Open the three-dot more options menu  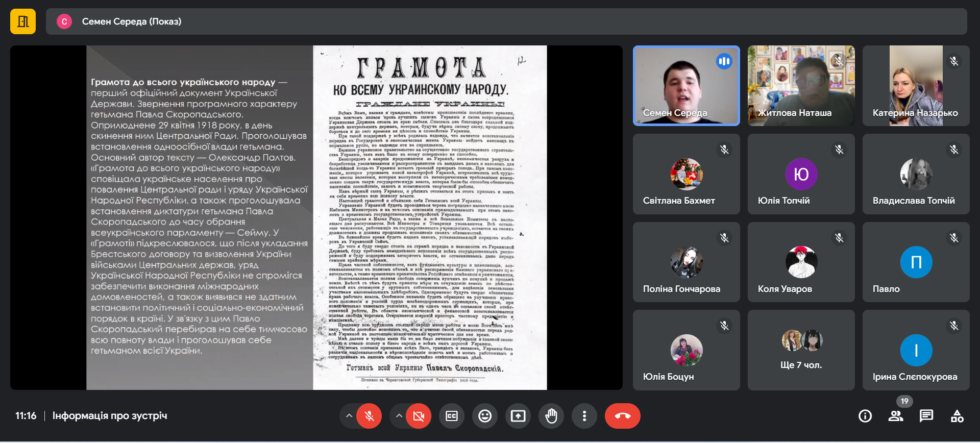pyautogui.click(x=584, y=416)
